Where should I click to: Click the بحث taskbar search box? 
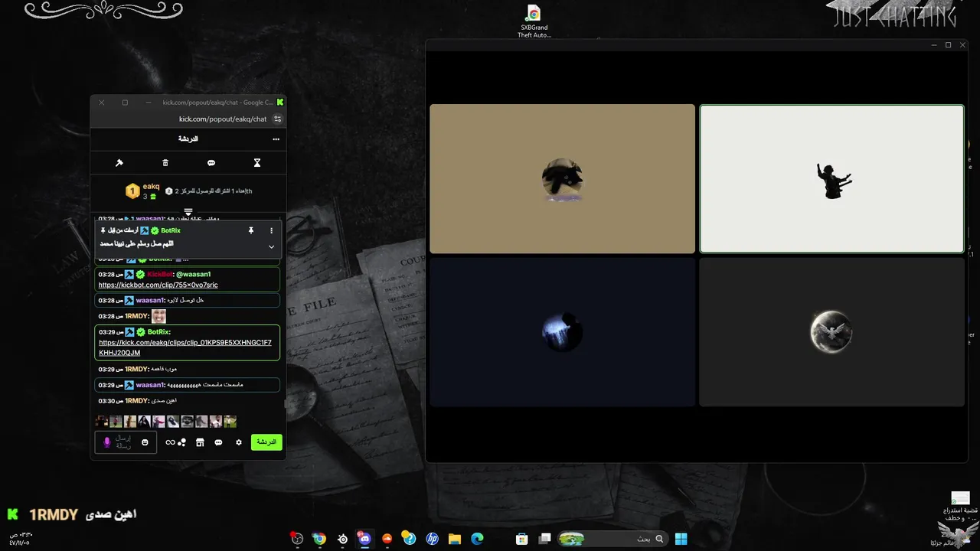(x=612, y=539)
